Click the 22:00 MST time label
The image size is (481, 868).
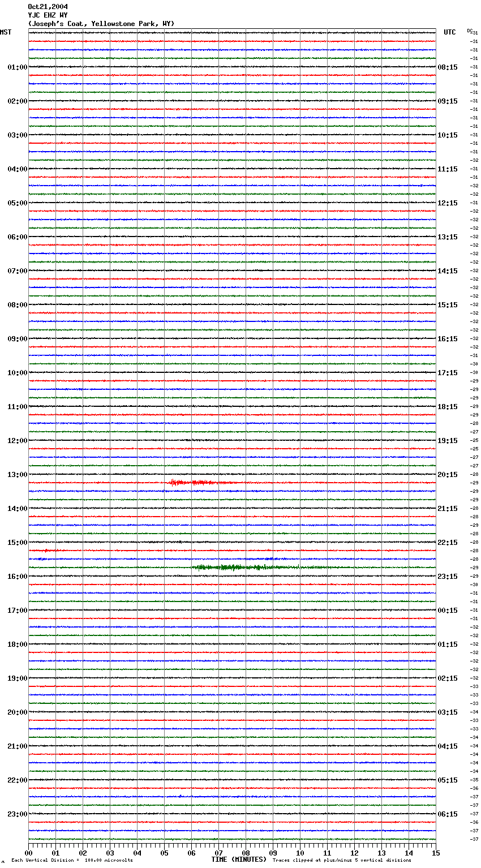coord(18,780)
